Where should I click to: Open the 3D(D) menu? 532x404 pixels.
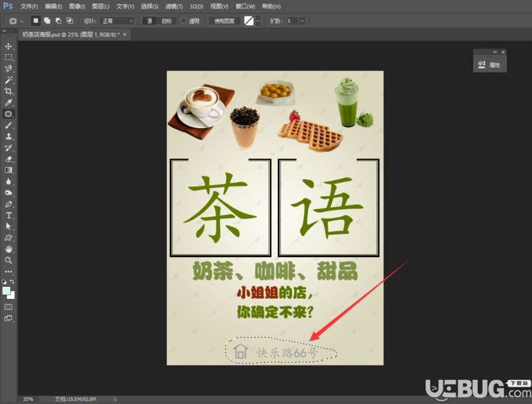click(x=196, y=6)
